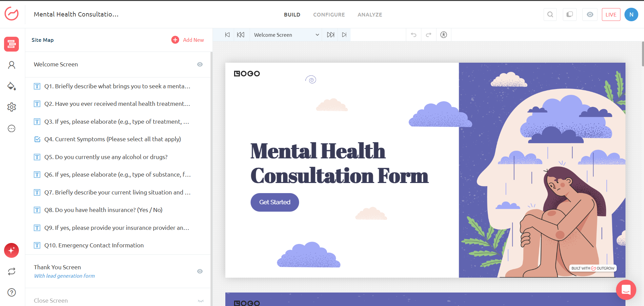The height and width of the screenshot is (306, 644).
Task: Open the N user account menu
Action: (631, 14)
